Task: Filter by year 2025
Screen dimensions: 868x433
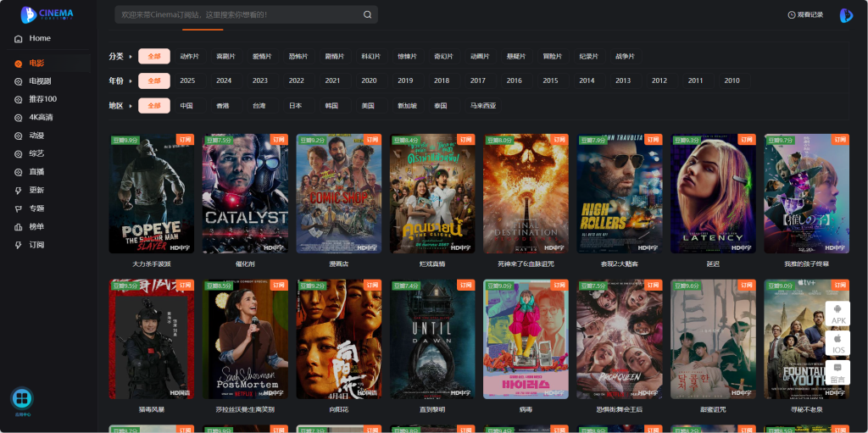Action: 187,80
